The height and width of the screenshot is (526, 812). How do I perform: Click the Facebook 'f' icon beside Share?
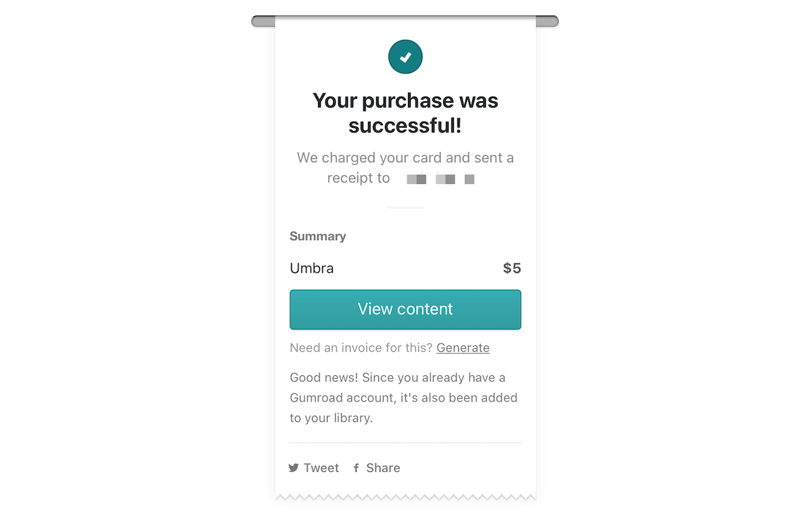click(x=357, y=467)
